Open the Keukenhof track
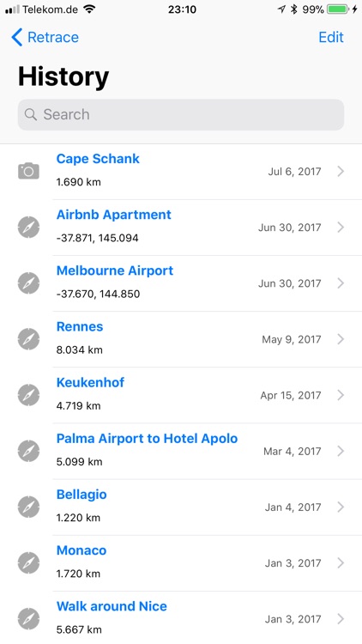This screenshot has height=644, width=362. [181, 395]
